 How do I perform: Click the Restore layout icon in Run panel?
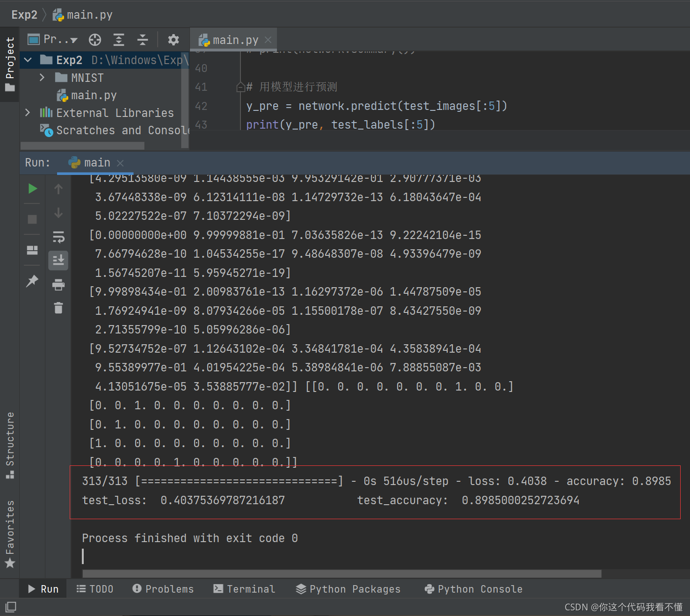[32, 250]
